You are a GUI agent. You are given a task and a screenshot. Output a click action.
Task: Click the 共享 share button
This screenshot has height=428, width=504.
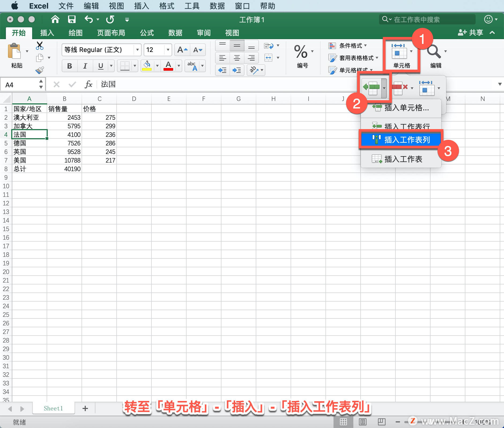point(472,32)
